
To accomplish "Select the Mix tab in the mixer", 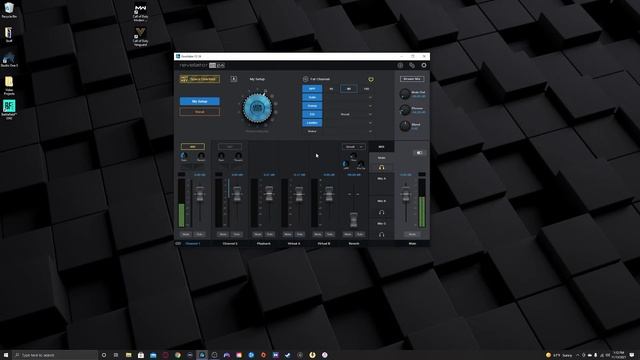I will (381, 147).
